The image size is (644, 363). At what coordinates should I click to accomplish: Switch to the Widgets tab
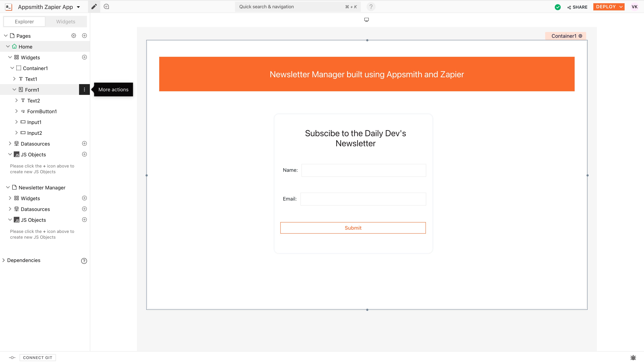[66, 22]
